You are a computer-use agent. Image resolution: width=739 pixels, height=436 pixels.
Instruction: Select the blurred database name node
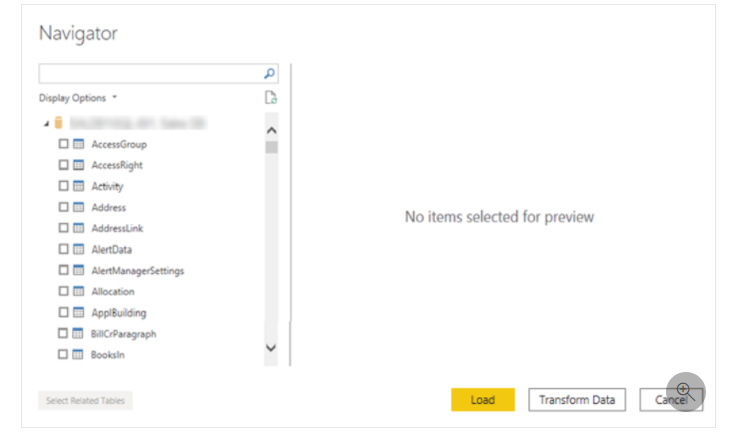point(138,123)
